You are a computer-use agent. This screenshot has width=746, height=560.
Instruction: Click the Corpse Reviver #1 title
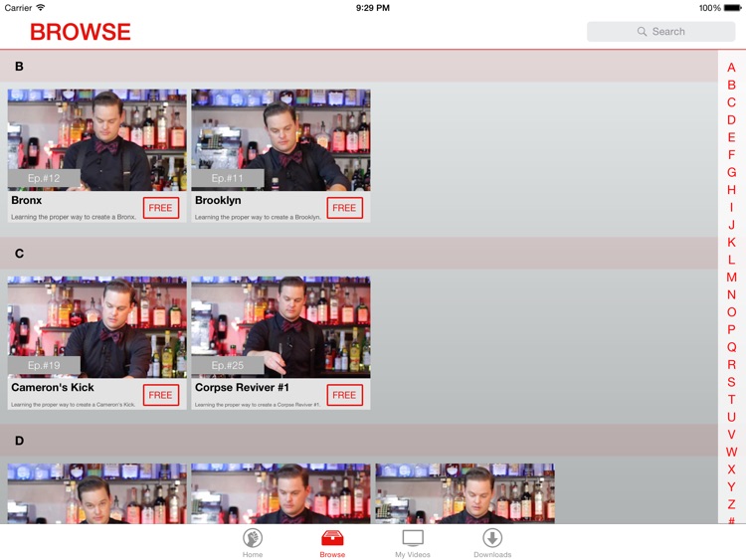pos(242,387)
